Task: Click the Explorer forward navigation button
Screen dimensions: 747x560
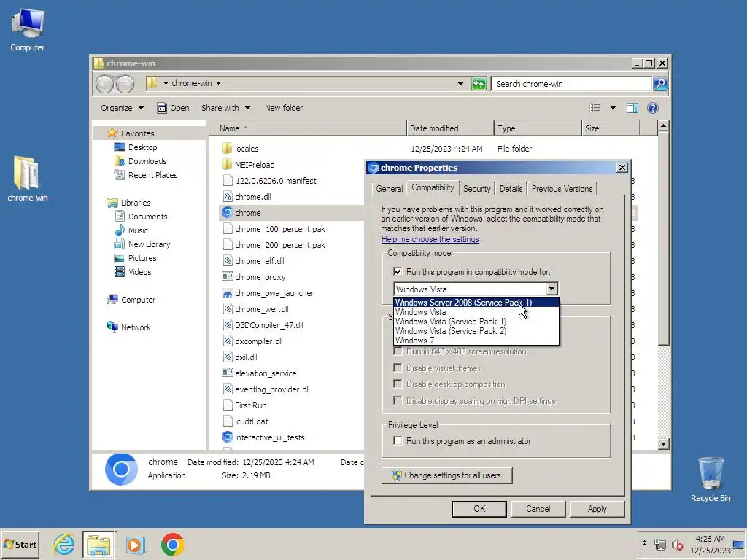Action: tap(125, 84)
